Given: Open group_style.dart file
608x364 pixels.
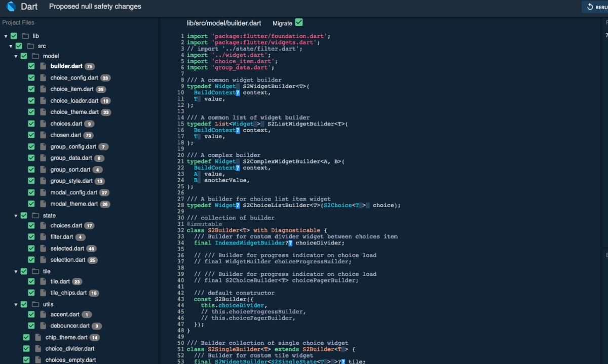Looking at the screenshot, I should coord(71,181).
